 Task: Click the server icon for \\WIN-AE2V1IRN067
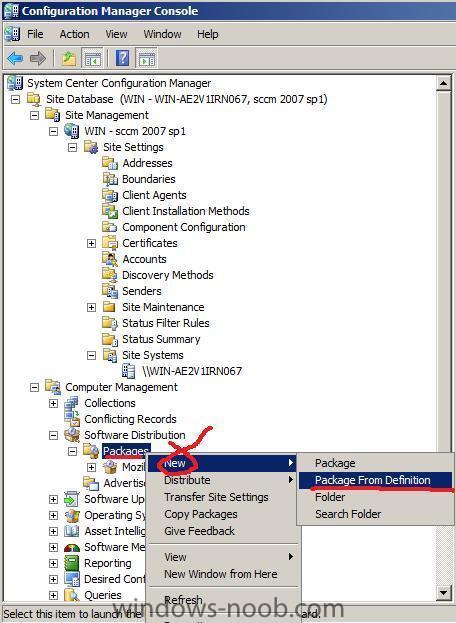(x=129, y=371)
